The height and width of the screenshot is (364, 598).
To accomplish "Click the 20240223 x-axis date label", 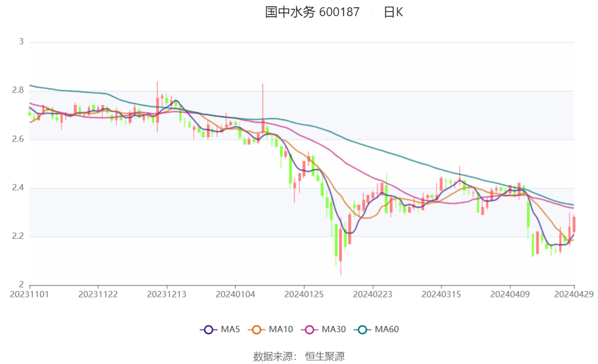I will point(372,294).
